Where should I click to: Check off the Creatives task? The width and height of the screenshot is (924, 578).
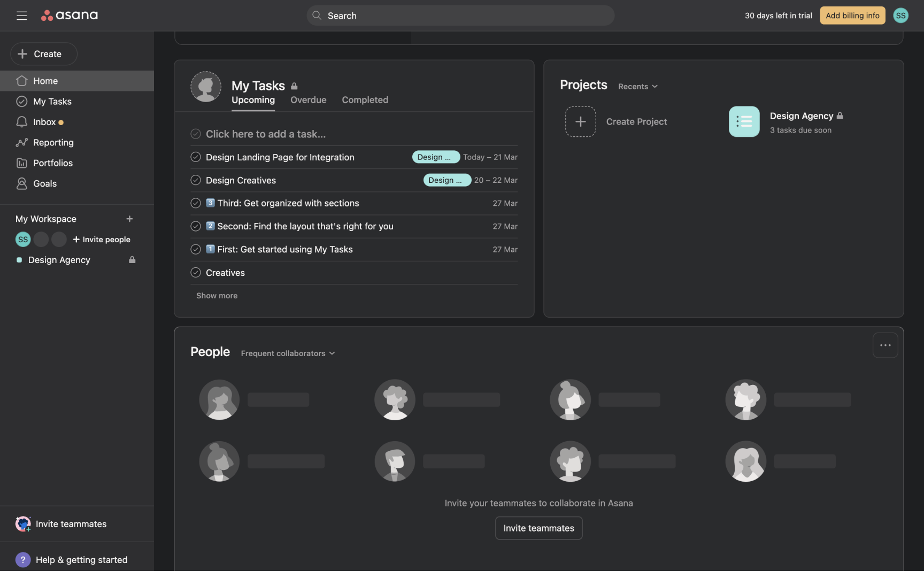(x=195, y=272)
